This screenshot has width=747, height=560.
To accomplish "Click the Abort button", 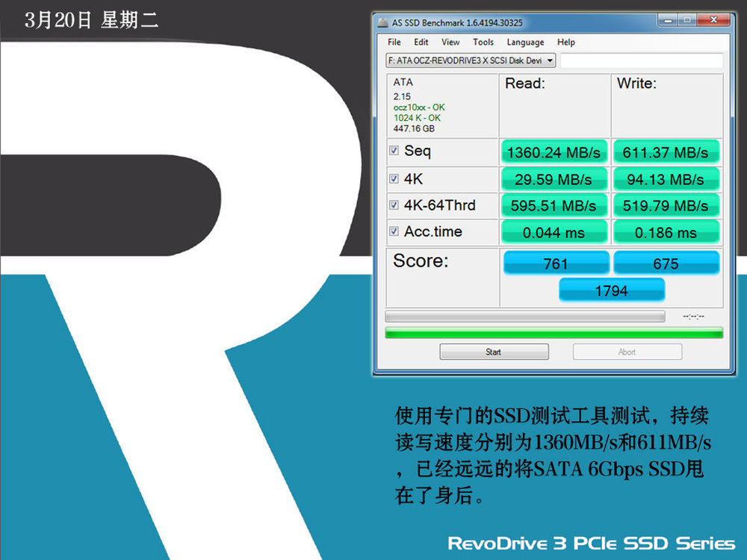I will click(x=627, y=352).
